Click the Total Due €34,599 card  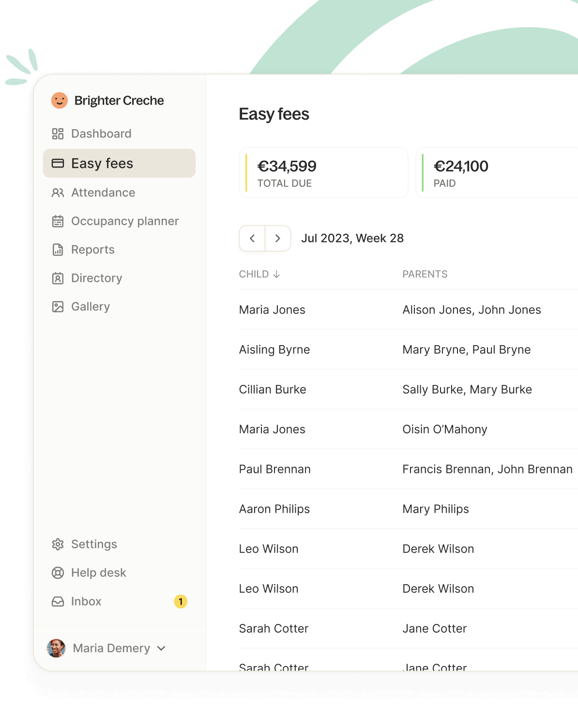[323, 173]
